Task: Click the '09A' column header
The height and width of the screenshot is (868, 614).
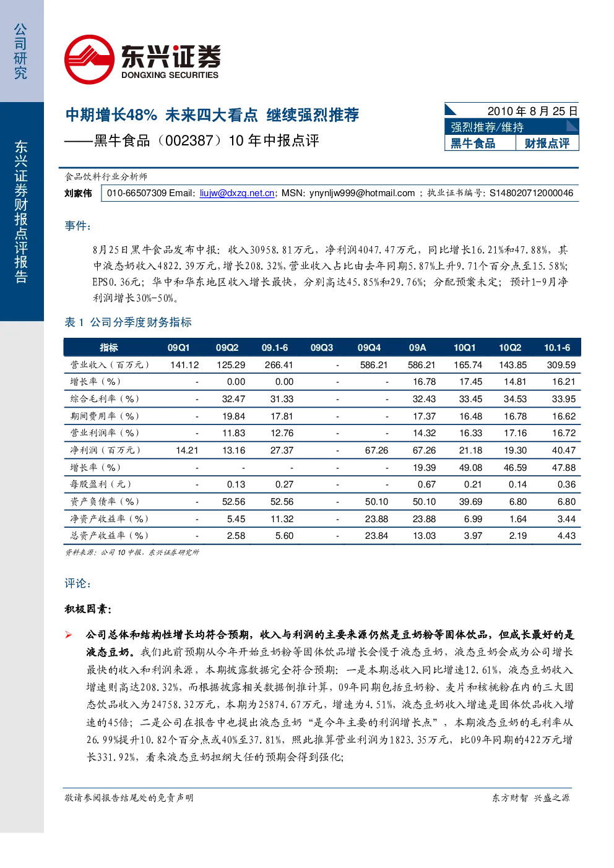Action: click(417, 348)
